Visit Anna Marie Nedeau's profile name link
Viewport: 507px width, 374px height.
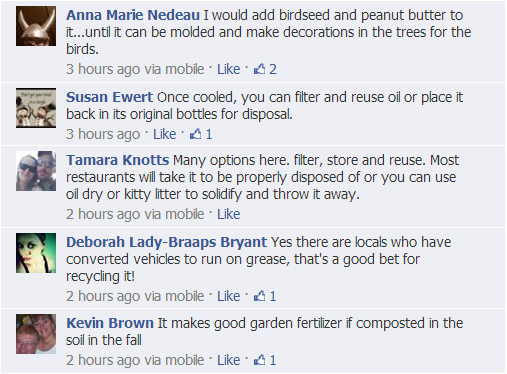coord(133,15)
